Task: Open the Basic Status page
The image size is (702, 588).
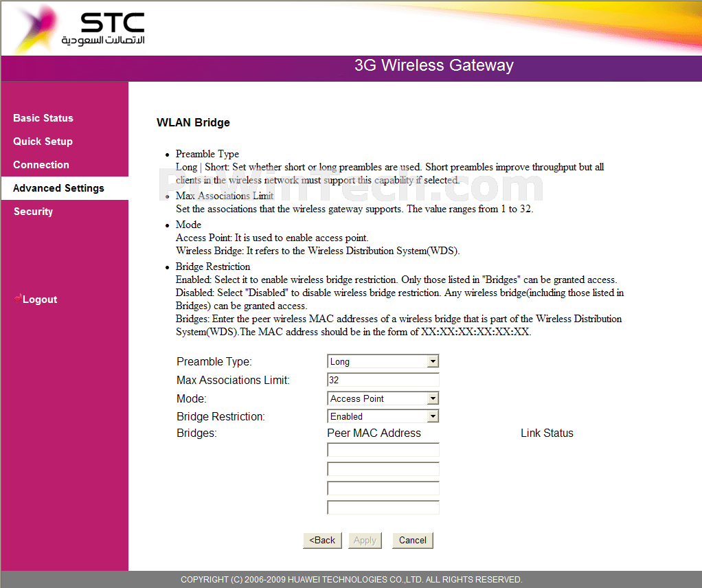Action: pos(43,118)
